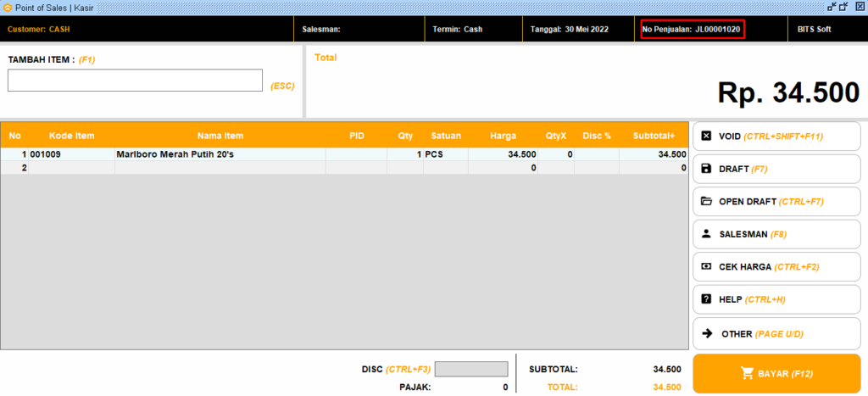Click the HELP question mark icon
The image size is (868, 396).
point(706,299)
